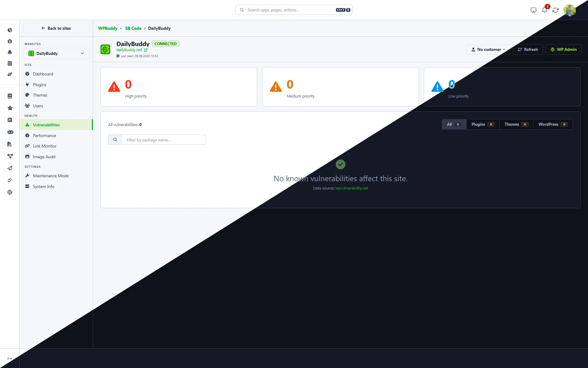Viewport: 588px width, 368px height.
Task: Click the sync arrows icon in top bar
Action: click(x=556, y=10)
